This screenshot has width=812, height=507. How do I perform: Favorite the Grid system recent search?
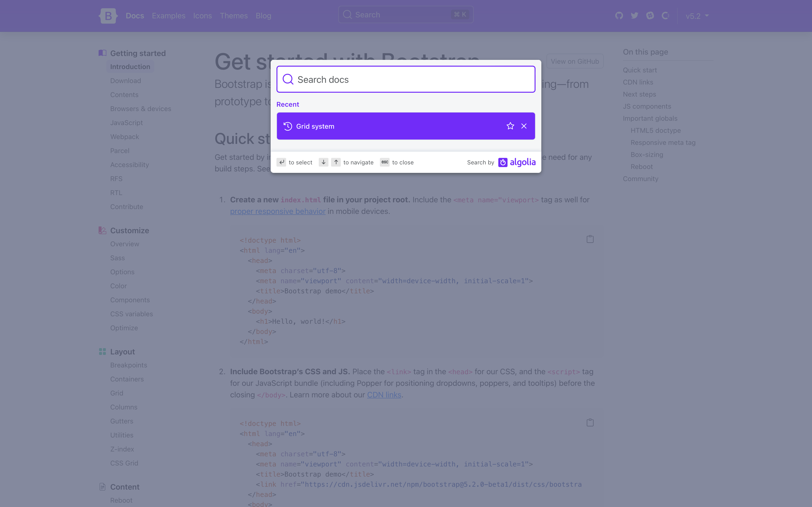[510, 126]
